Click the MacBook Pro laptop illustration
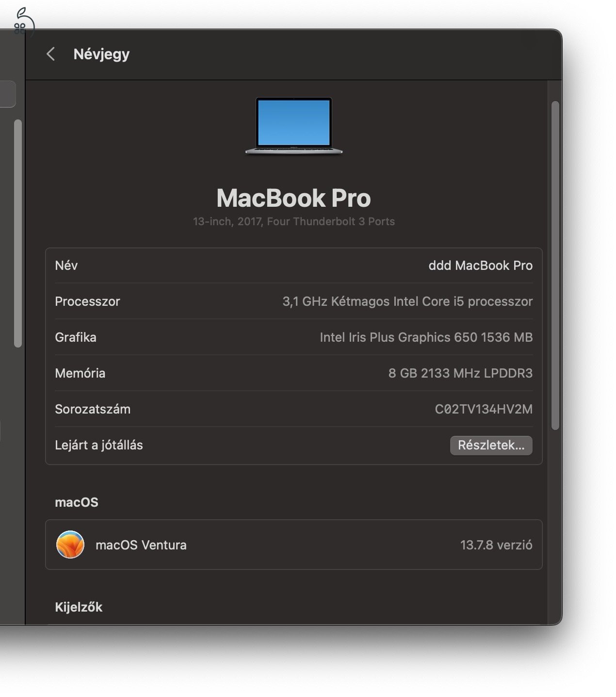 click(x=293, y=127)
